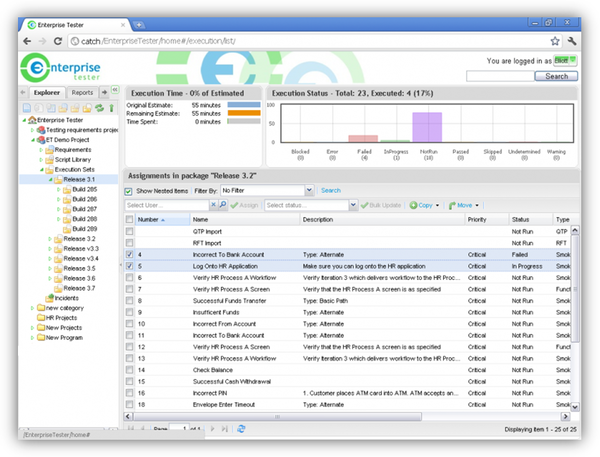Uncheck the checkbox for assignment number 4
Image resolution: width=600 pixels, height=457 pixels.
click(129, 254)
